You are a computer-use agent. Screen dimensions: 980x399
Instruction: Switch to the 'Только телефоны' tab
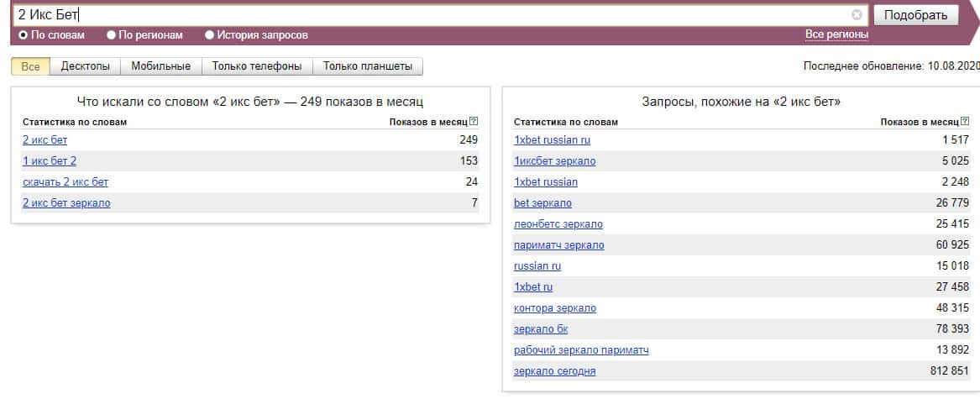[x=257, y=66]
